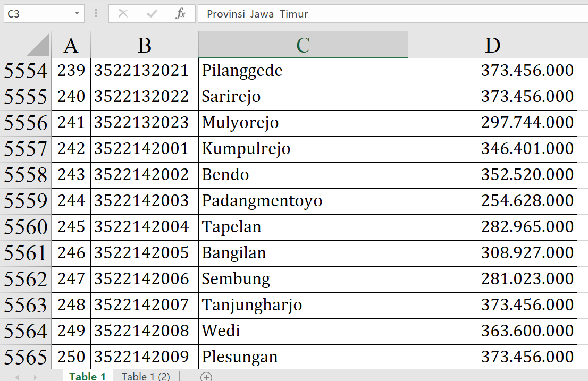Click the Insert Function fx icon
Screen dimensions: 588x381
(x=180, y=14)
